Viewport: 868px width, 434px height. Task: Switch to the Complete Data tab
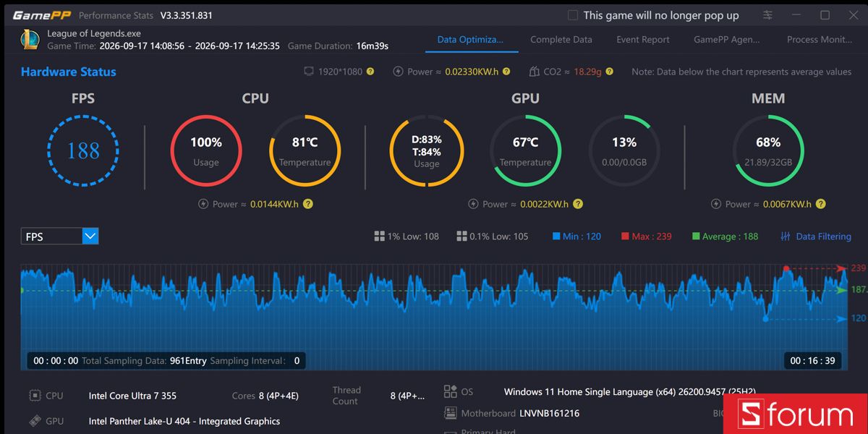coord(561,40)
